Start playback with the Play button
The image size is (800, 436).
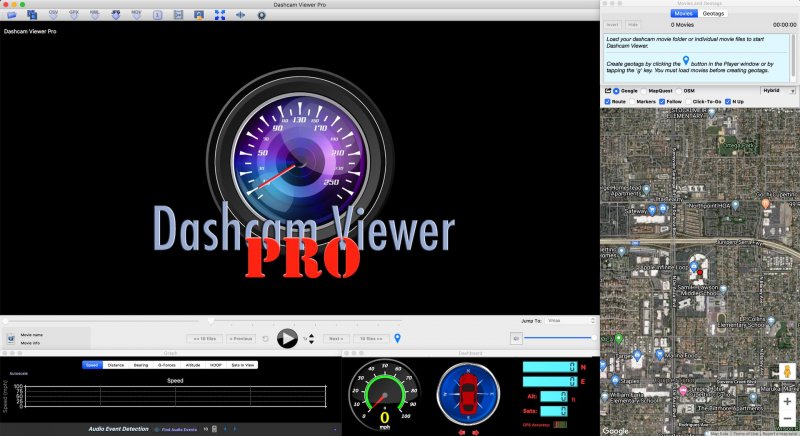click(x=287, y=338)
